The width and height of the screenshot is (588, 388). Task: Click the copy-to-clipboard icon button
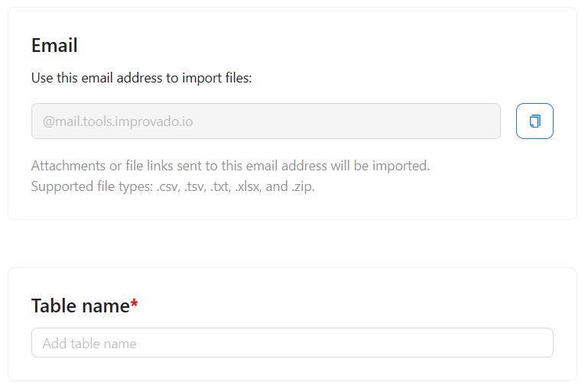534,121
